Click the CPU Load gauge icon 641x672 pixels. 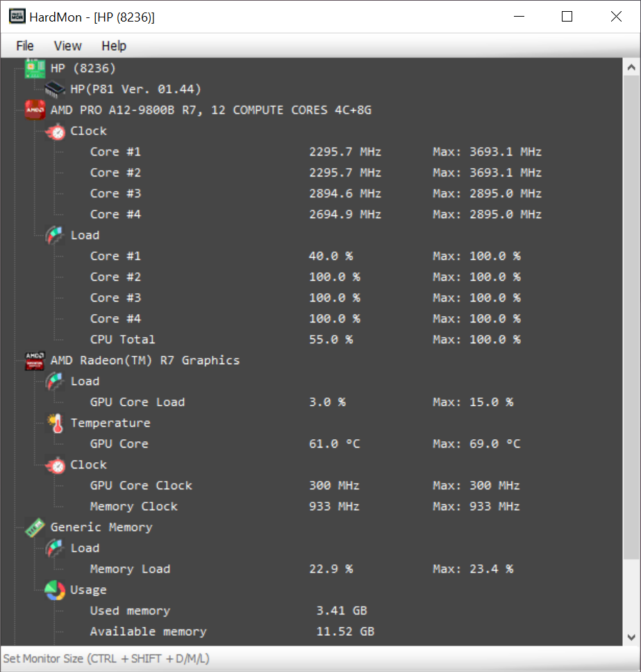pos(55,236)
